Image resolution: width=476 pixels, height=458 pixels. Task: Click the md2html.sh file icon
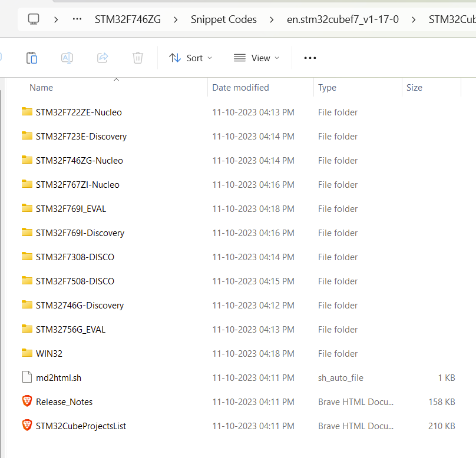[27, 377]
